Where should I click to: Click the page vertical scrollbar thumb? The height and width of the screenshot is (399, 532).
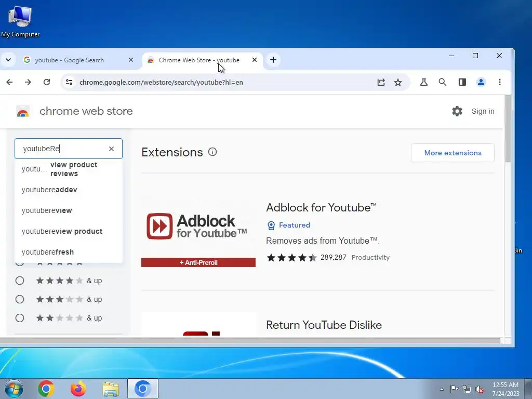coord(508,129)
